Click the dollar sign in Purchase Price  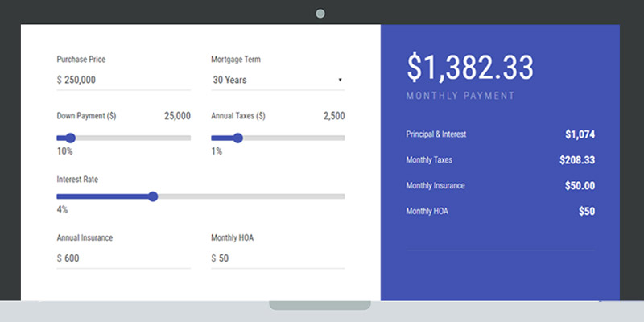[59, 80]
